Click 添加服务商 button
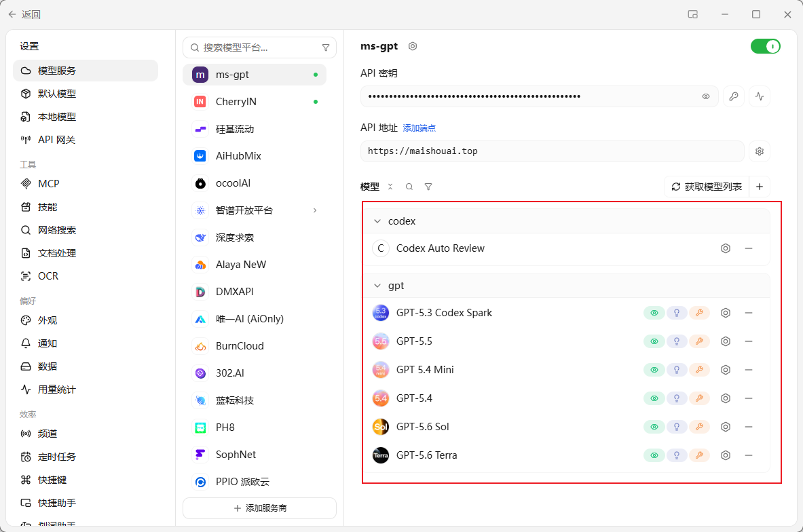This screenshot has width=803, height=532. pyautogui.click(x=260, y=508)
